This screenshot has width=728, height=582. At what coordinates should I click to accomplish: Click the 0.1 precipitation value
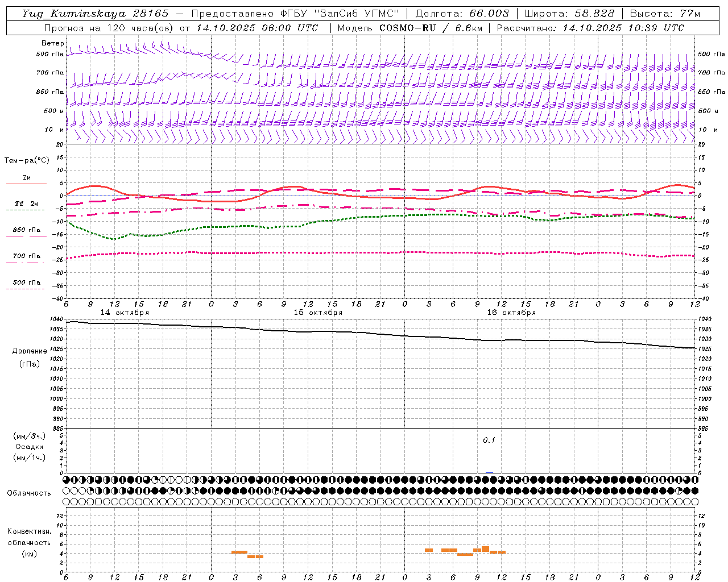489,440
